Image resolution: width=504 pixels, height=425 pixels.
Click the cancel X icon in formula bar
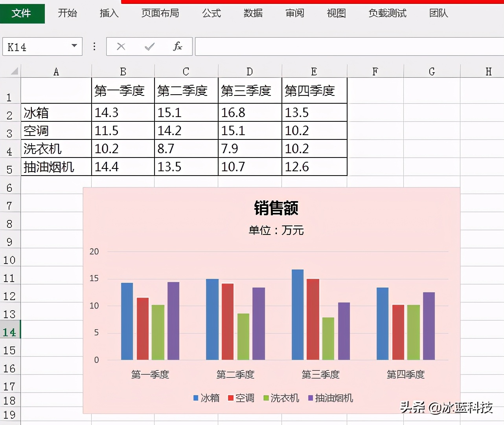[121, 47]
